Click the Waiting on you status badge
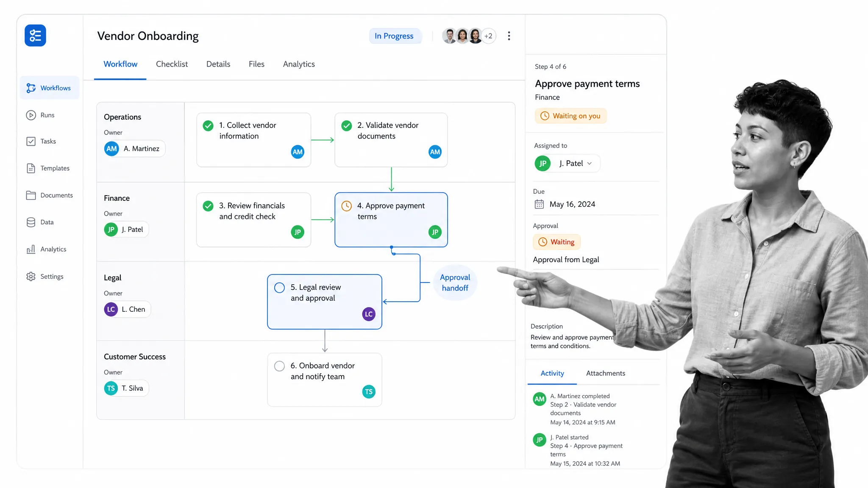Viewport: 868px width, 488px height. [570, 116]
